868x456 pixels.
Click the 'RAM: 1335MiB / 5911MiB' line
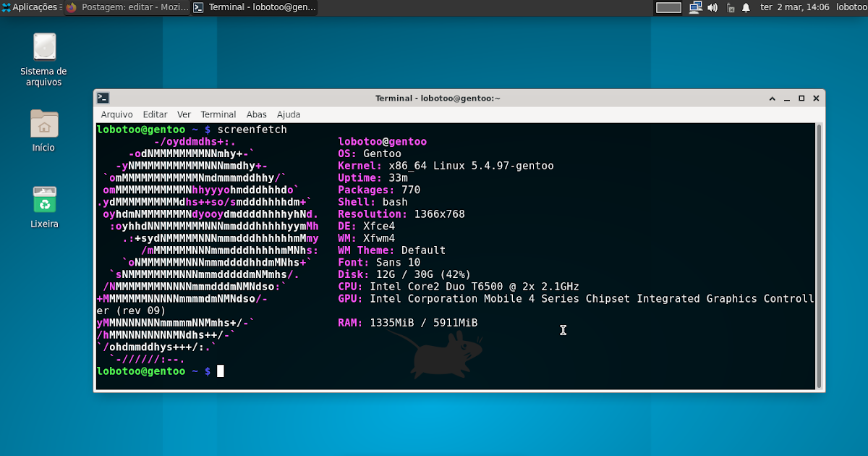pos(408,323)
